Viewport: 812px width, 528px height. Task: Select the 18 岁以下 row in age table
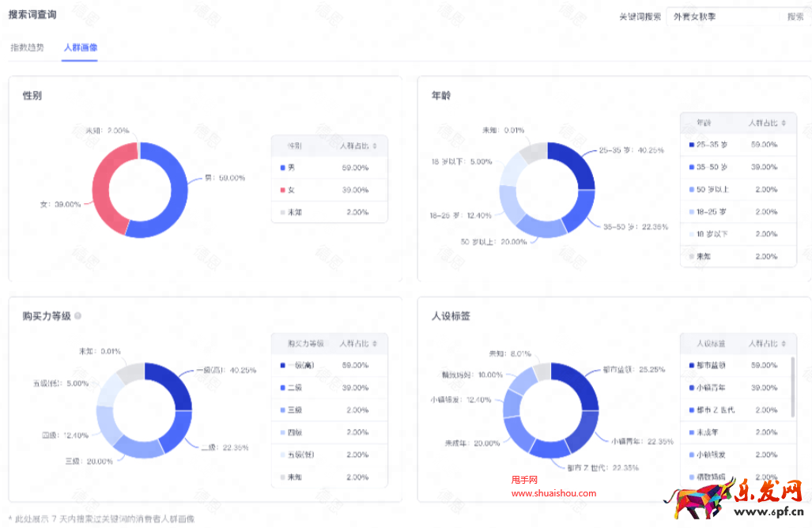click(738, 234)
